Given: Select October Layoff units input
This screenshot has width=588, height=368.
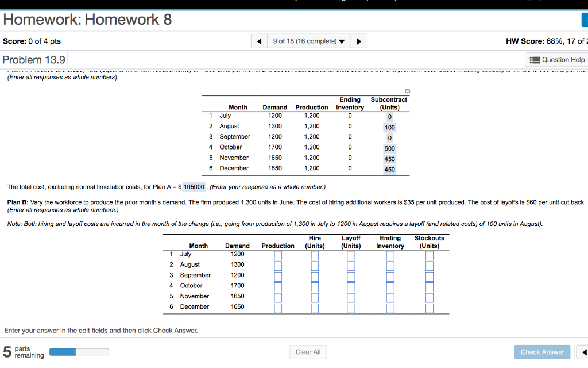Looking at the screenshot, I should point(351,287).
